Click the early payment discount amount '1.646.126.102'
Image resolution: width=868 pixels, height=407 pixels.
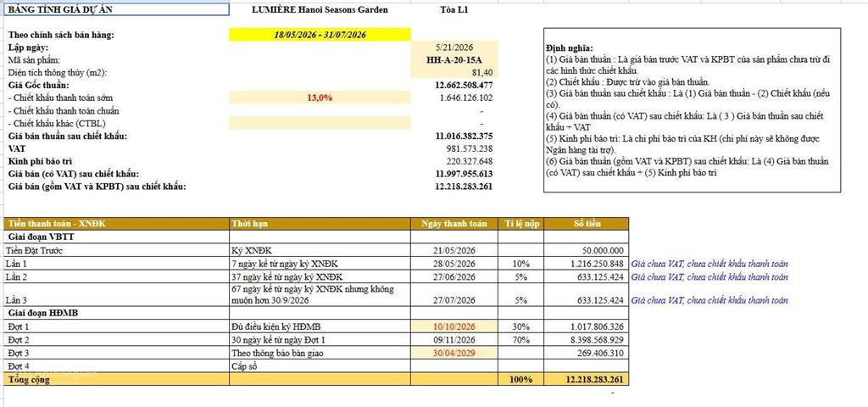tap(465, 98)
